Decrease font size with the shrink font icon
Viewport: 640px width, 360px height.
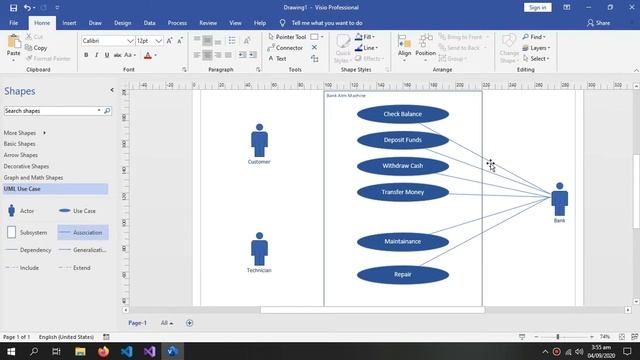pos(180,40)
